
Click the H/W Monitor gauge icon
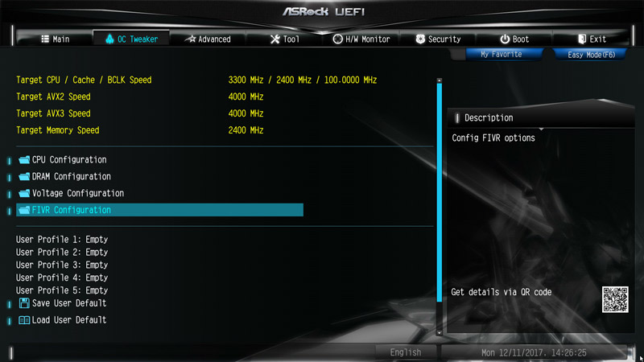pos(337,39)
